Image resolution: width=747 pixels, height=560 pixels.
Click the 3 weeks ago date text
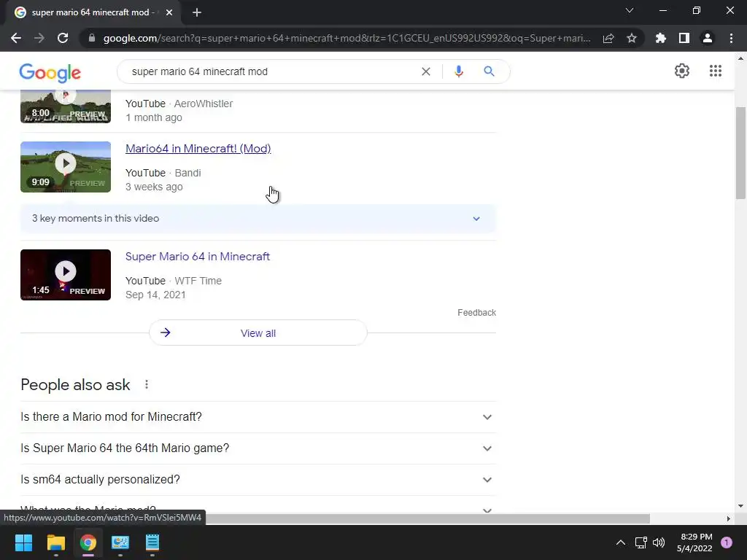(154, 187)
